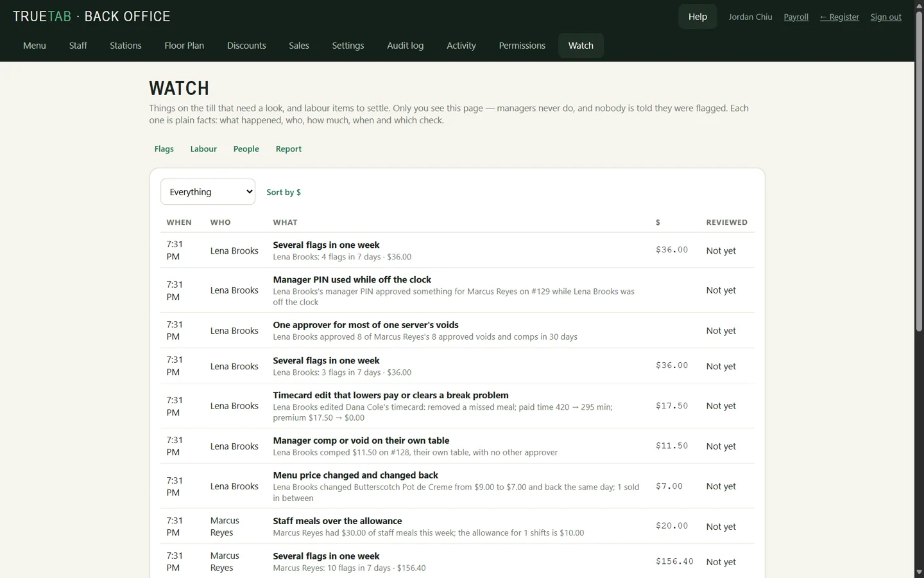Open the People sub-tab
The height and width of the screenshot is (578, 924).
click(x=246, y=149)
